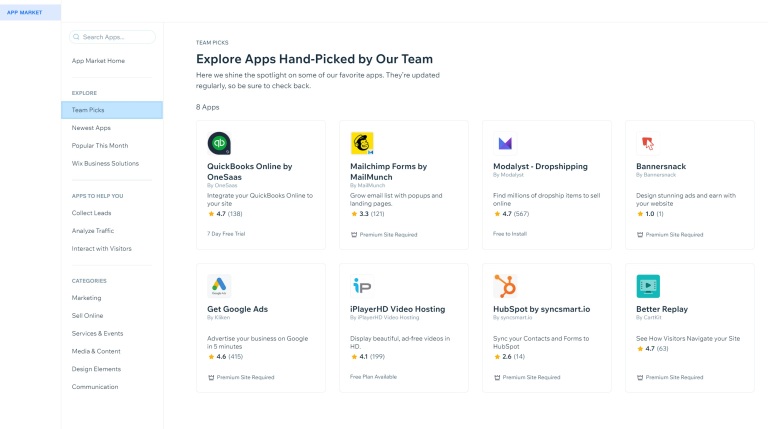Open Interact with Visitors section

[101, 248]
